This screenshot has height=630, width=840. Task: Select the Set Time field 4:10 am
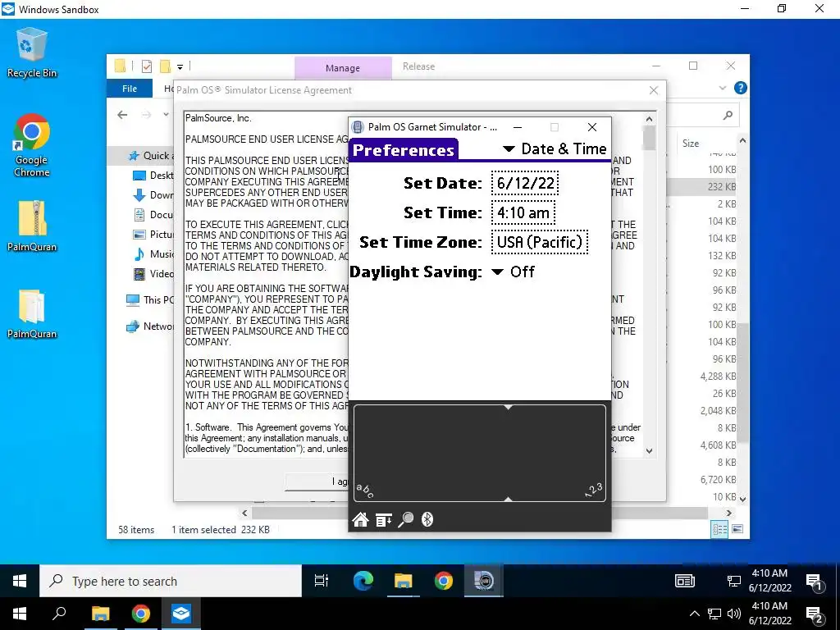click(523, 212)
